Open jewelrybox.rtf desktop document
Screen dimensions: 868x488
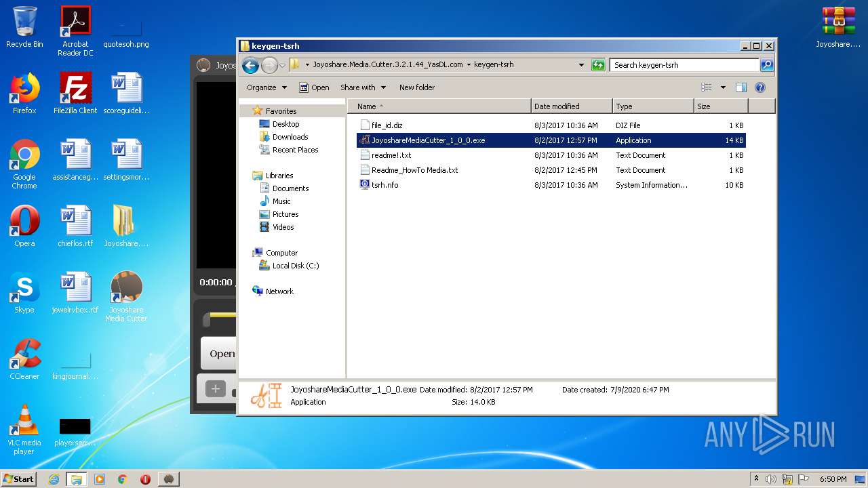click(x=75, y=292)
